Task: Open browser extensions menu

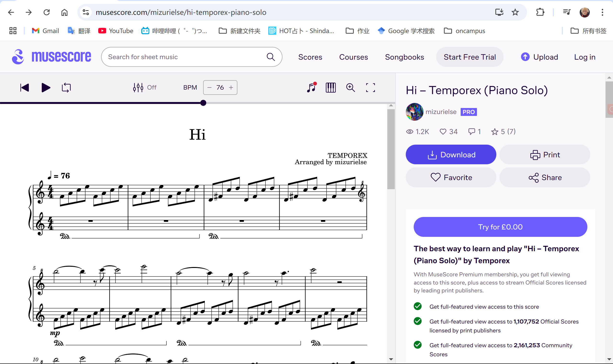Action: (540, 12)
